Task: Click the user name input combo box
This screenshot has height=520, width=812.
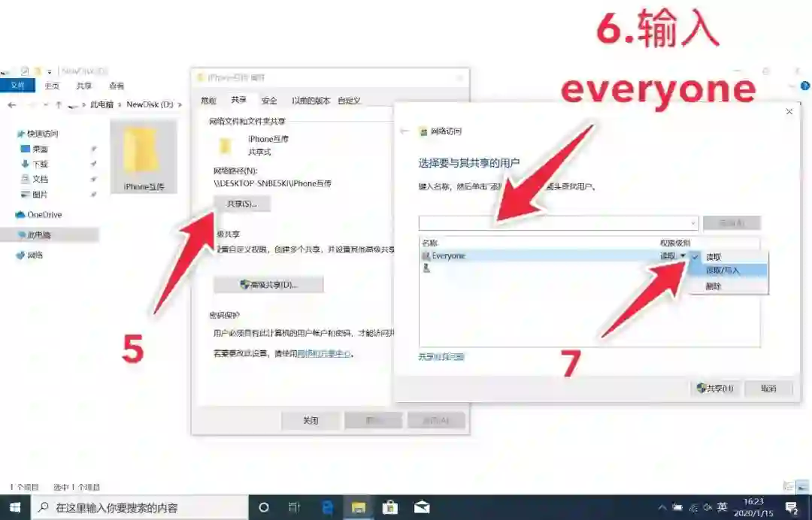Action: pyautogui.click(x=558, y=223)
